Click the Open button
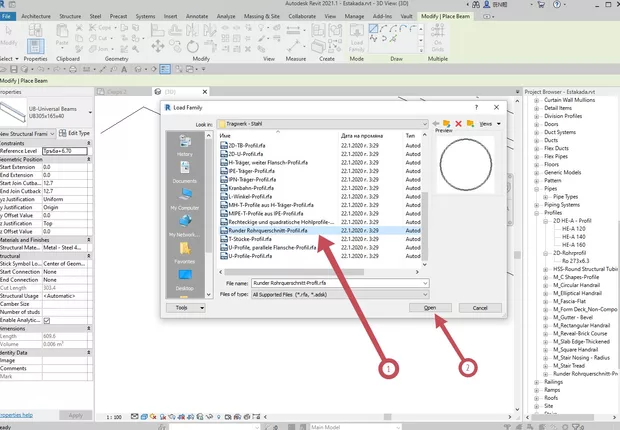 click(429, 309)
